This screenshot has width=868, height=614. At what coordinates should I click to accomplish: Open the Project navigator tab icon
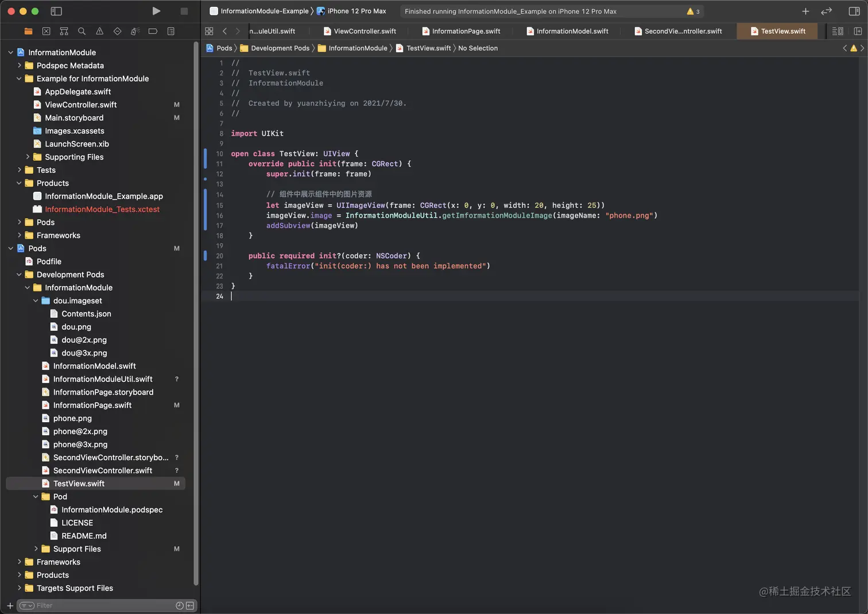click(28, 31)
